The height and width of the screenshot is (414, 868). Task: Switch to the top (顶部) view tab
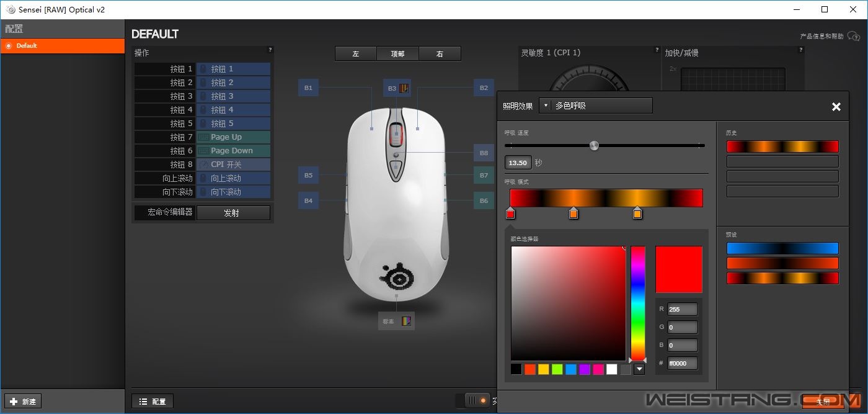coord(397,54)
